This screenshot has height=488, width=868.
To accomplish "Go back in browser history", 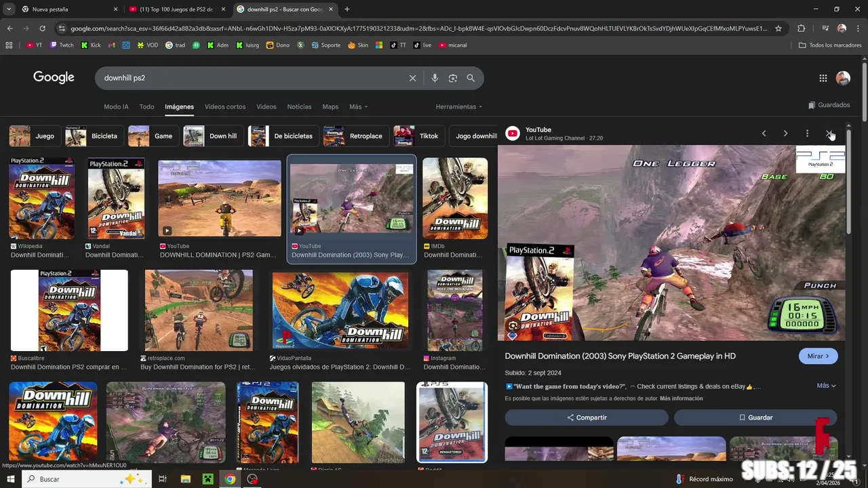I will (x=9, y=28).
